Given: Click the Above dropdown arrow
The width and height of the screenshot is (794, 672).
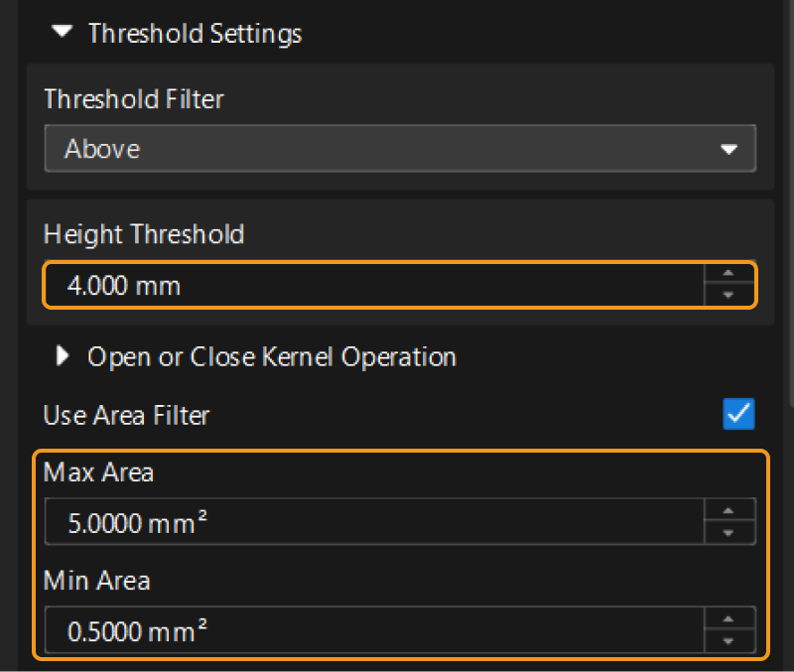Looking at the screenshot, I should tap(729, 150).
